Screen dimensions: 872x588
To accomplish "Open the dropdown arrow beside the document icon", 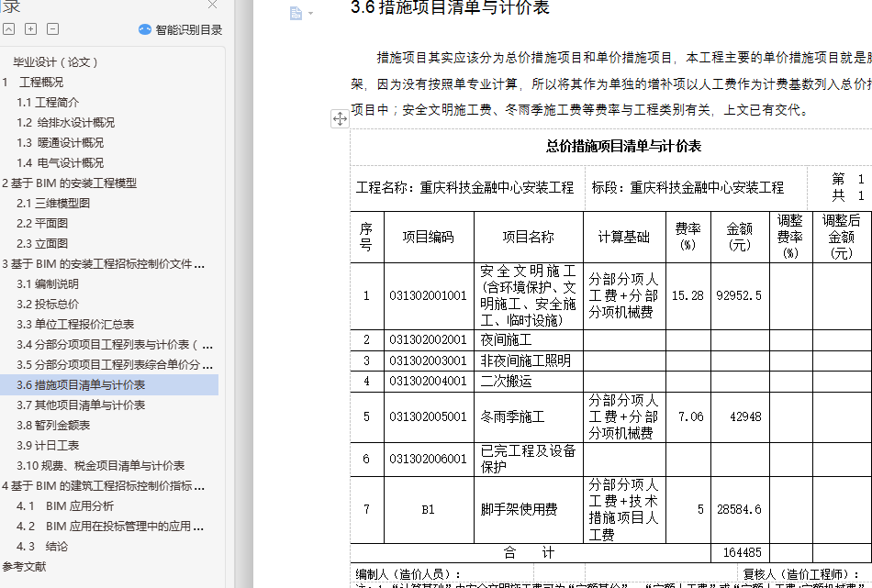I will (310, 14).
